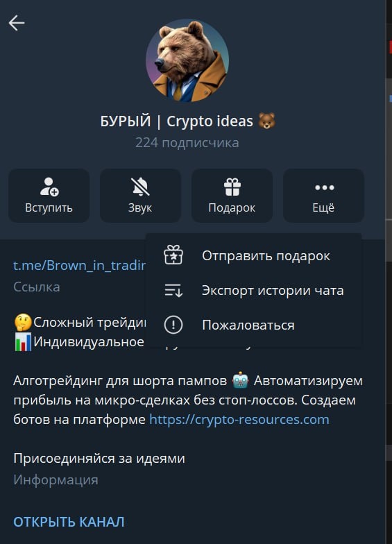The width and height of the screenshot is (392, 544).
Task: Open the bear channel avatar photo
Action: click(x=187, y=60)
